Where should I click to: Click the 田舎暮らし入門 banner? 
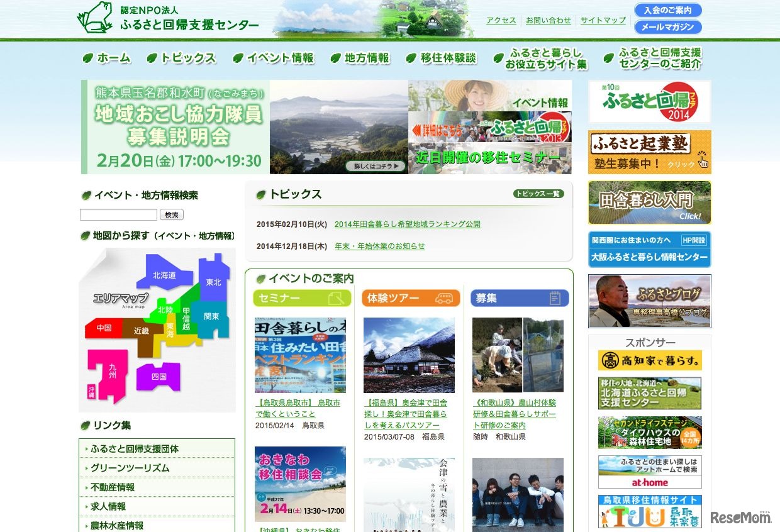649,202
